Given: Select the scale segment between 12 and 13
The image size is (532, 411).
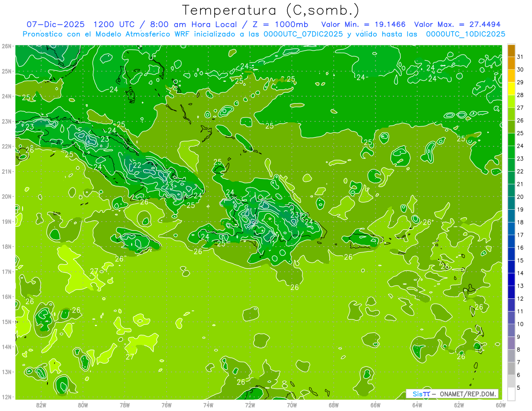Looking at the screenshot, I should (x=511, y=292).
